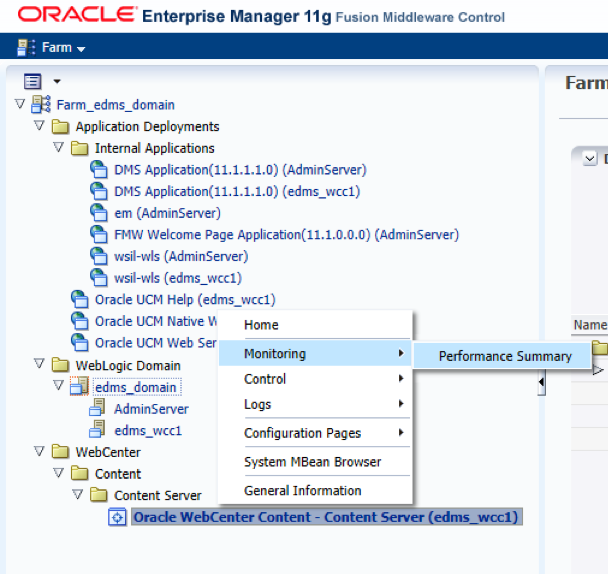Click the WebLogic Domain folder icon
This screenshot has width=608, height=574.
pos(60,365)
